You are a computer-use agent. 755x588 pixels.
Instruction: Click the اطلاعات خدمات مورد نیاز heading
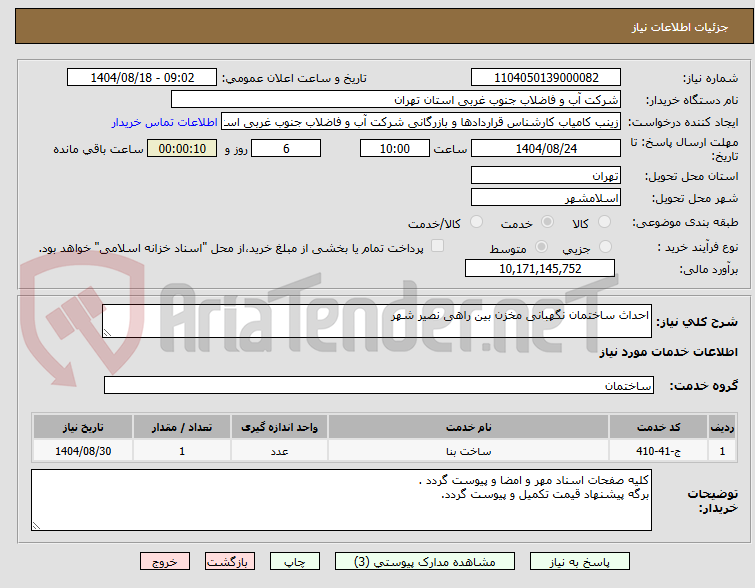click(x=668, y=352)
